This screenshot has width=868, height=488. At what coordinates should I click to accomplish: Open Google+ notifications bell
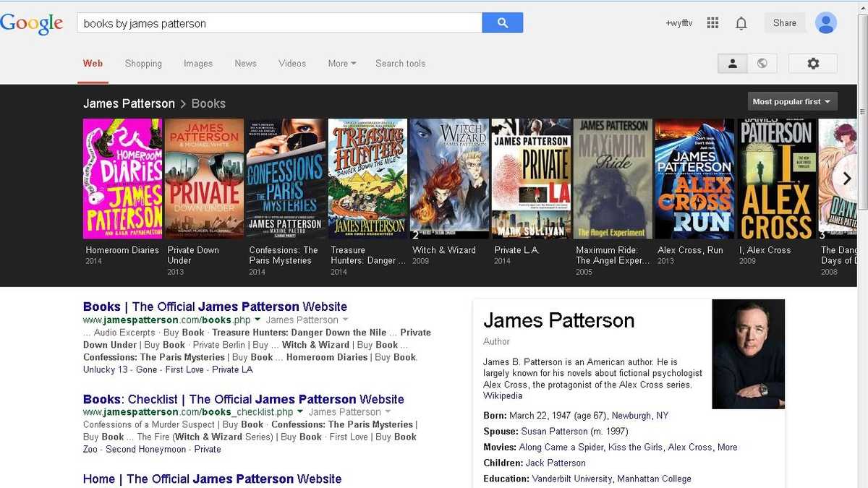click(741, 22)
